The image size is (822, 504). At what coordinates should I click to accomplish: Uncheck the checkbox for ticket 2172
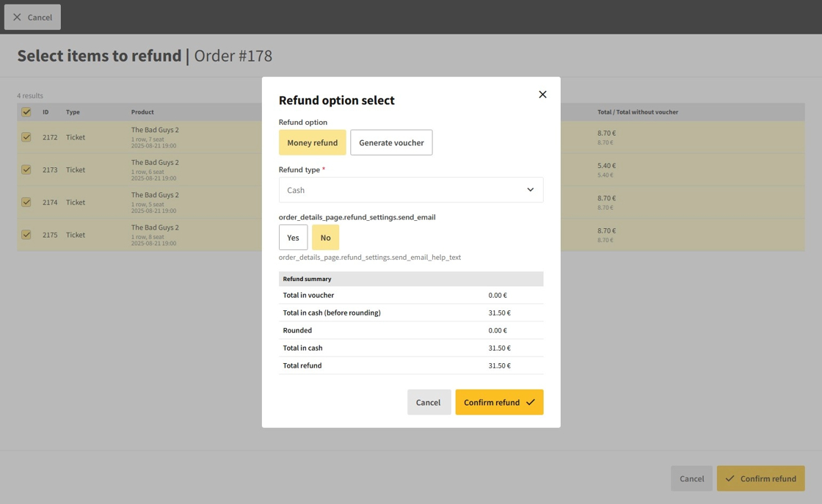coord(26,137)
